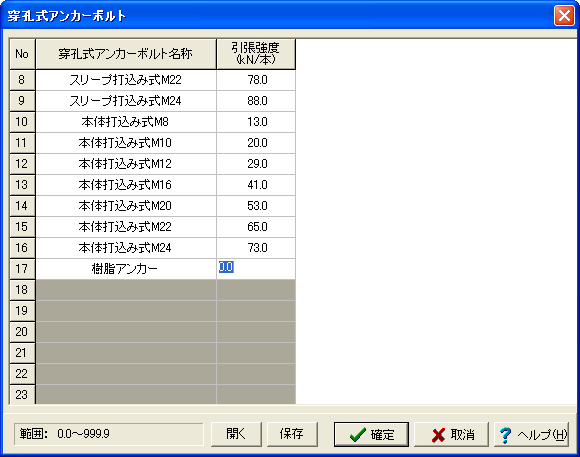The image size is (580, 457).
Task: Click the 本体打込み式M16 name cell
Action: [126, 185]
